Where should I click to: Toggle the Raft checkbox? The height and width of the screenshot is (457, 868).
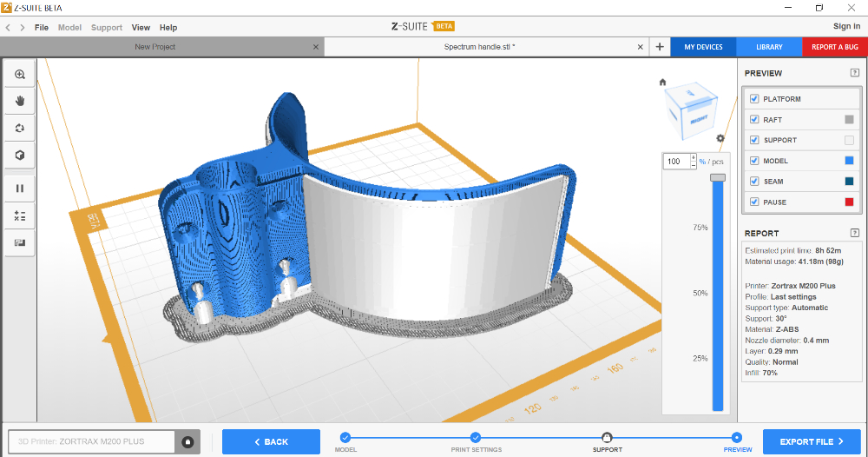pyautogui.click(x=754, y=119)
